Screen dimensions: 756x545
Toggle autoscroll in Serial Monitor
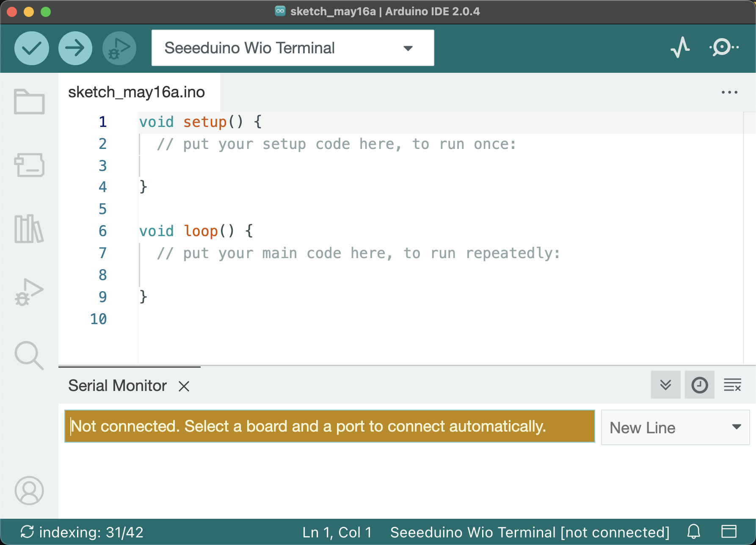[666, 385]
